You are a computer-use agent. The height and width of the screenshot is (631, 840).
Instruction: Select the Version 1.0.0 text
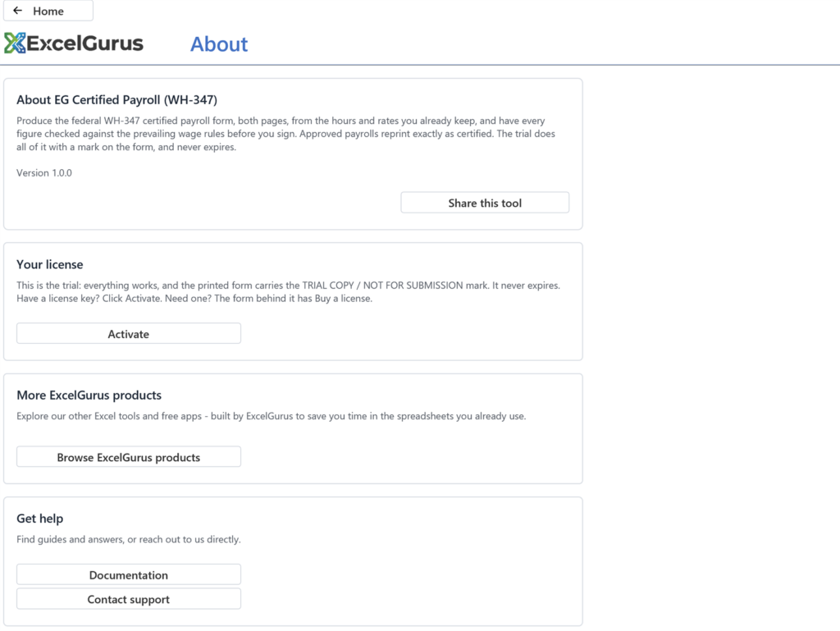44,172
